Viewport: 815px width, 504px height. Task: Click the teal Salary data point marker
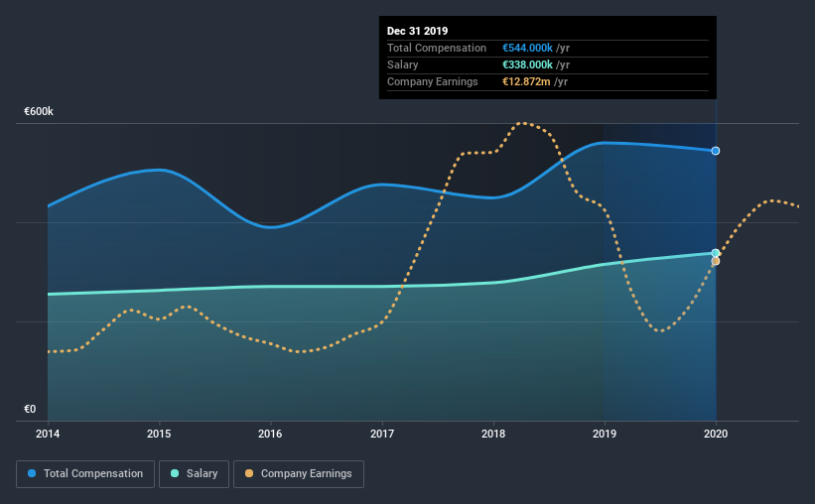[x=716, y=253]
